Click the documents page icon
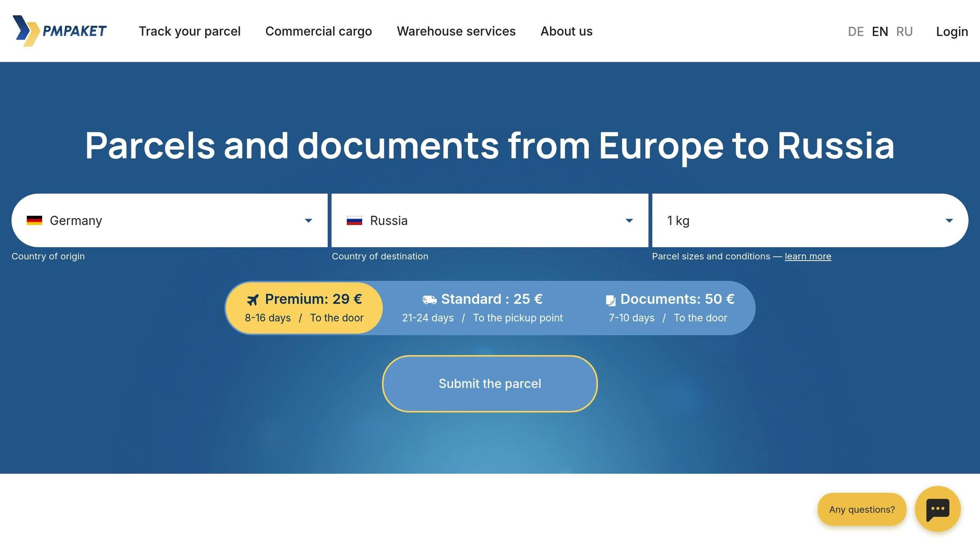 click(611, 300)
